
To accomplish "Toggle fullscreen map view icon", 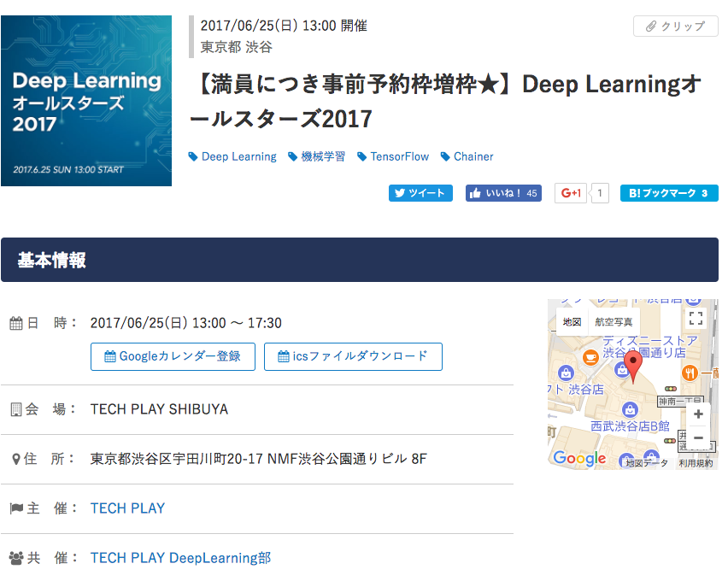I will point(696,319).
